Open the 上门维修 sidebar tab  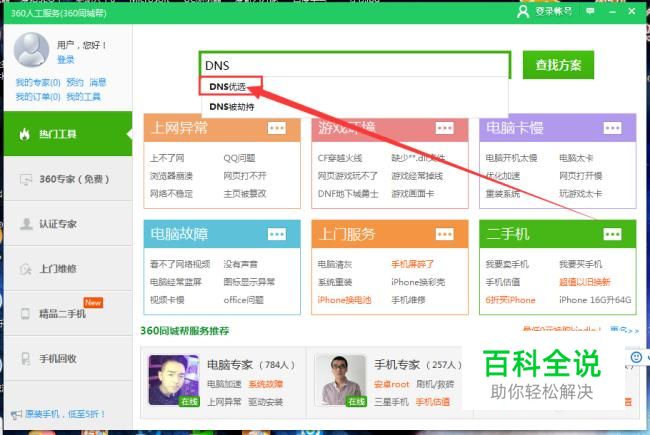[68, 269]
